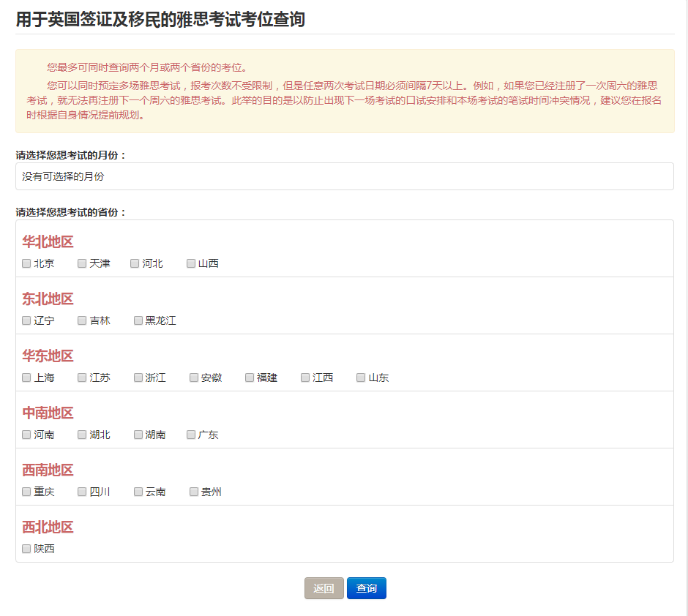Check the 吉林 checkbox
The width and height of the screenshot is (688, 616).
82,320
